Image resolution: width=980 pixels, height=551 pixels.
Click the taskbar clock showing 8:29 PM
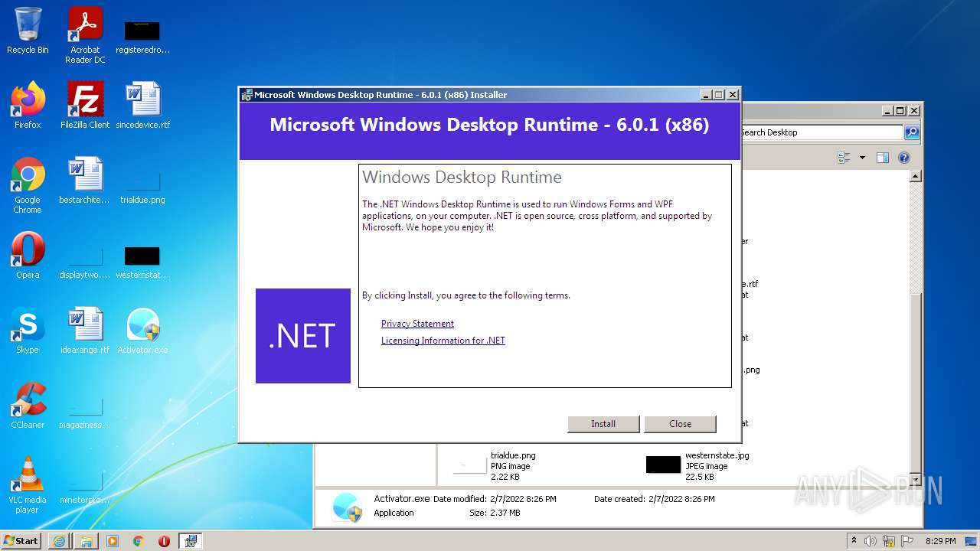941,540
